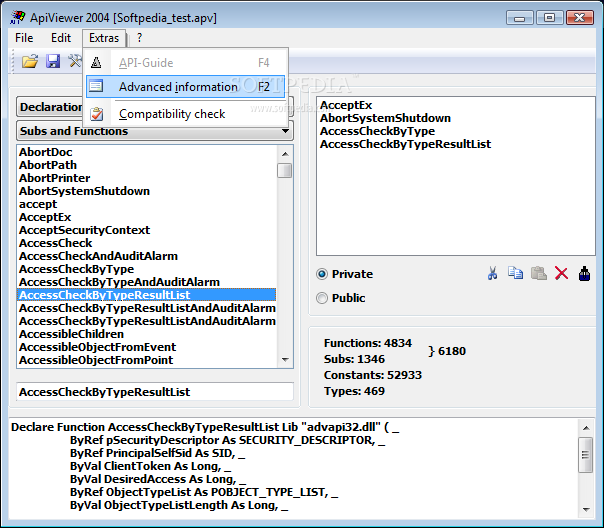This screenshot has height=528, width=604.
Task: Click the function list scrollbar thumb
Action: pos(285,171)
